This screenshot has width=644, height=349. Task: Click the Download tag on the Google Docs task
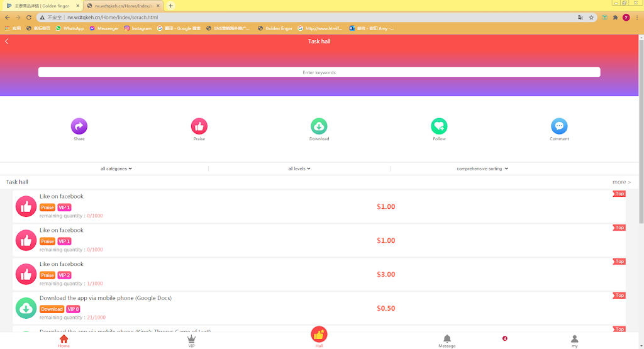(52, 309)
